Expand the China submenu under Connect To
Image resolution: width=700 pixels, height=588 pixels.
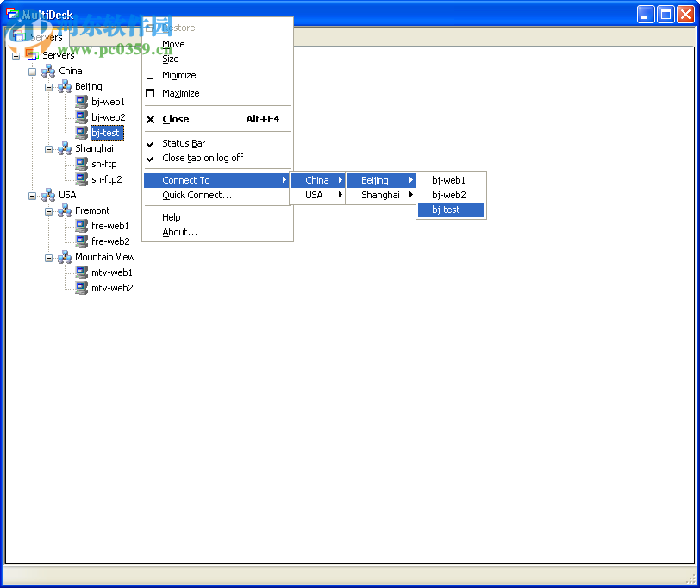coord(317,179)
